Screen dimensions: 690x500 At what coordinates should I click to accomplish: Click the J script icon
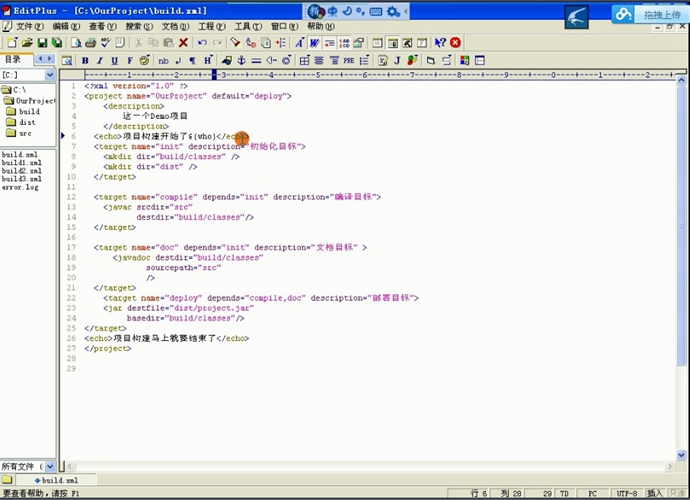tap(397, 61)
